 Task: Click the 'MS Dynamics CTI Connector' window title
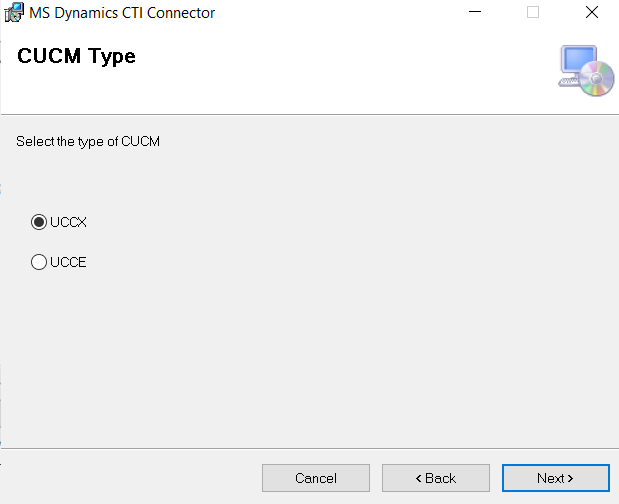click(x=122, y=13)
